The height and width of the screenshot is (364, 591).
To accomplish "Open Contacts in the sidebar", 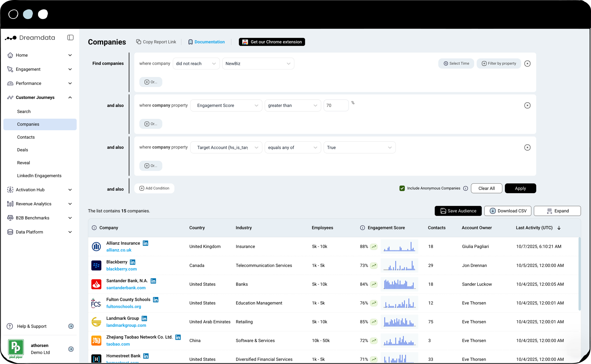I will point(26,137).
